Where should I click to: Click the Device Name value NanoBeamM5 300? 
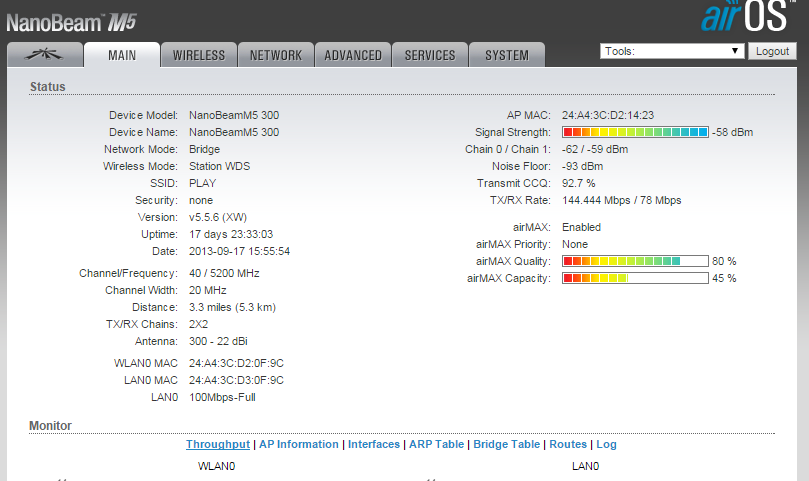(x=234, y=132)
